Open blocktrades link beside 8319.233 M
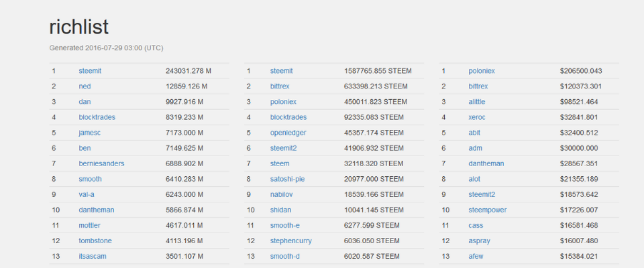644x268 pixels. (97, 117)
